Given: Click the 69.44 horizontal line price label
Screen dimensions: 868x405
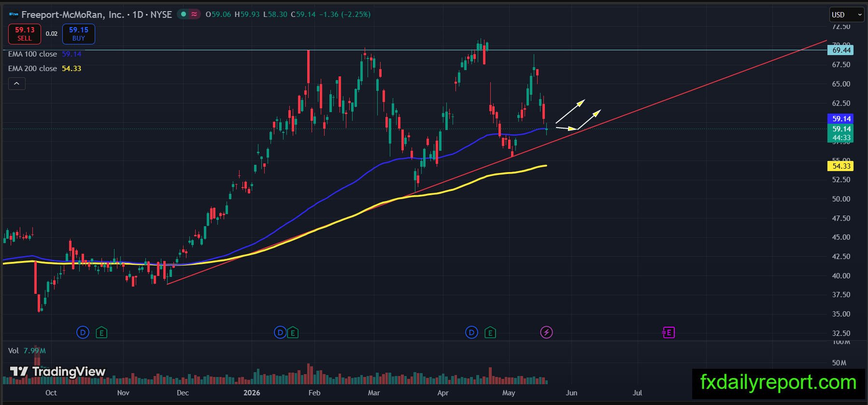Looking at the screenshot, I should [x=841, y=50].
